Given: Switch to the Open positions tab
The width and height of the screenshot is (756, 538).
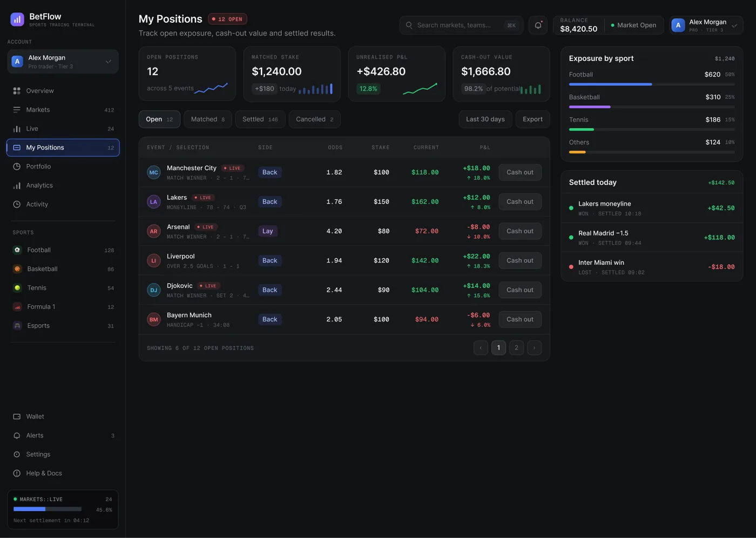Looking at the screenshot, I should 159,119.
